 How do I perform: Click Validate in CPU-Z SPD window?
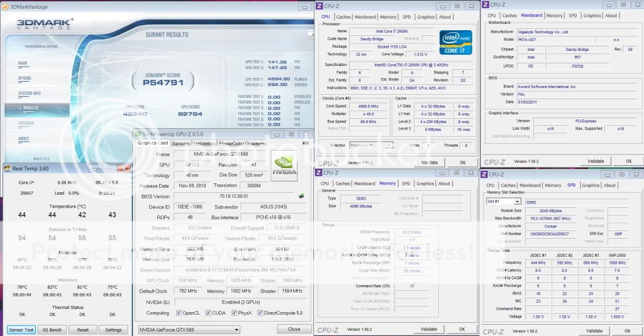pos(594,331)
